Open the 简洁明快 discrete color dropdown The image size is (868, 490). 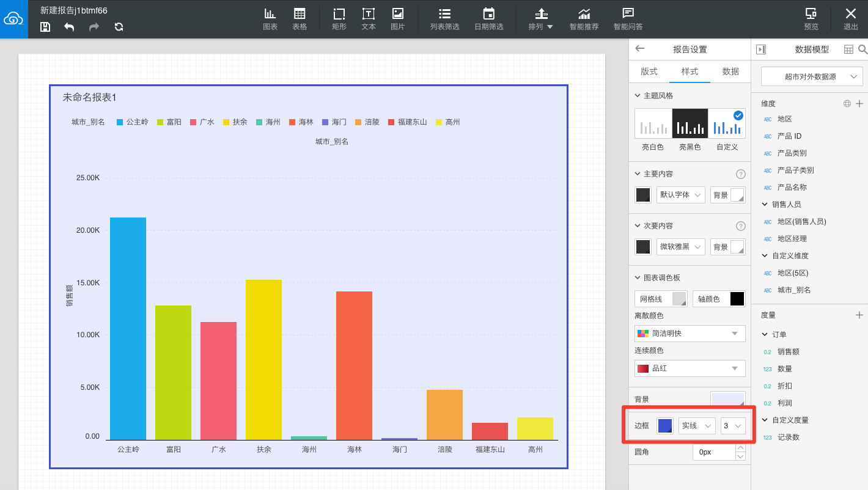coord(690,334)
